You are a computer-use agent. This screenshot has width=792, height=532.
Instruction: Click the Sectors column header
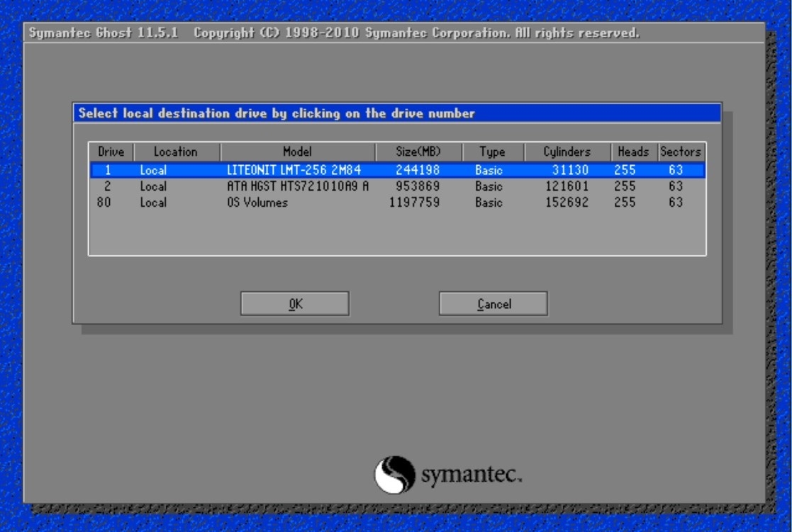pos(681,152)
